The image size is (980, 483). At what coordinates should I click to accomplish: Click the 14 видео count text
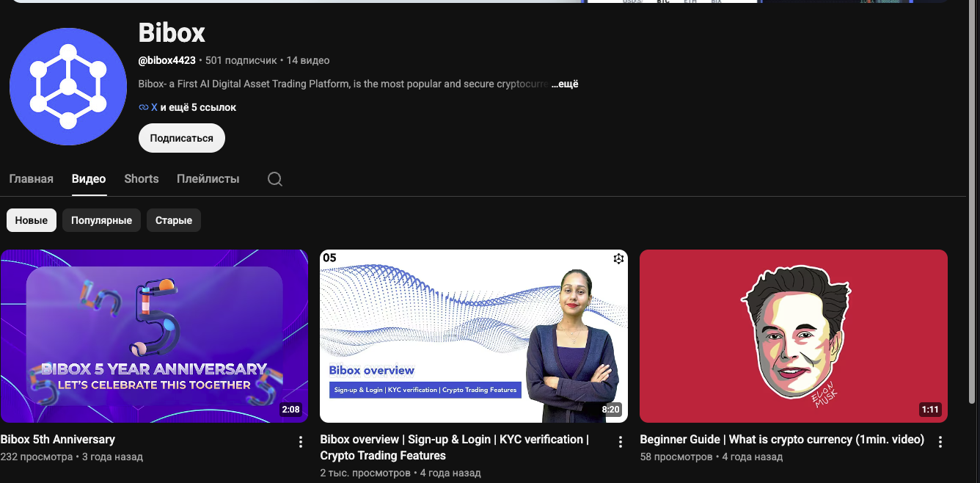tap(308, 60)
